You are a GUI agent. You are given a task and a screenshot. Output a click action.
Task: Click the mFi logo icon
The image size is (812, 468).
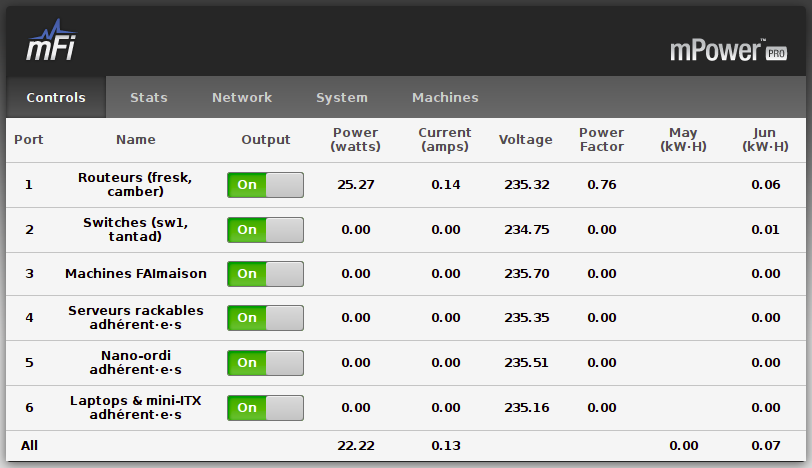[51, 42]
